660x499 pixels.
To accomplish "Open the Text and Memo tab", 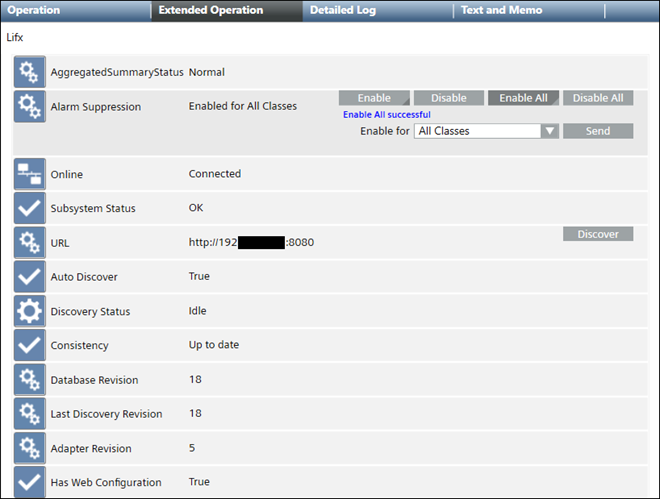I will 501,10.
